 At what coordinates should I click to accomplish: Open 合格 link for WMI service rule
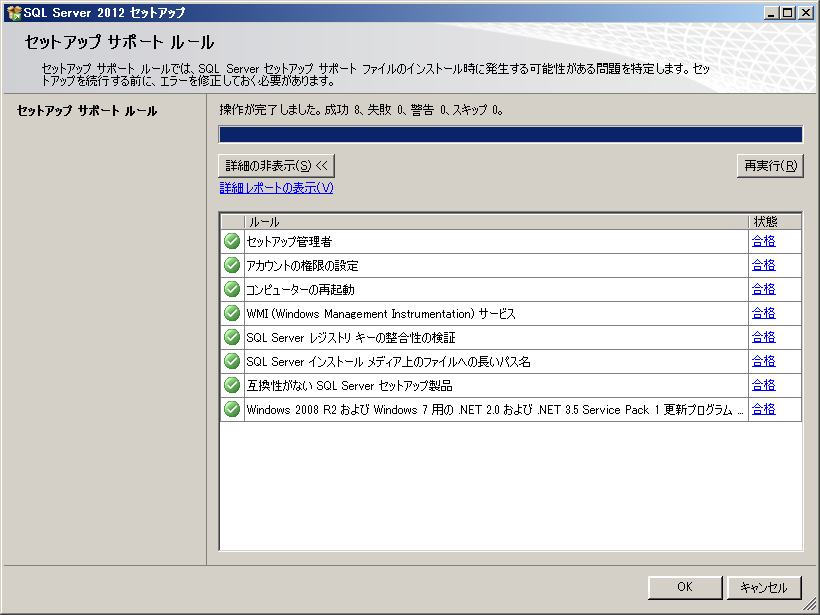(x=763, y=313)
